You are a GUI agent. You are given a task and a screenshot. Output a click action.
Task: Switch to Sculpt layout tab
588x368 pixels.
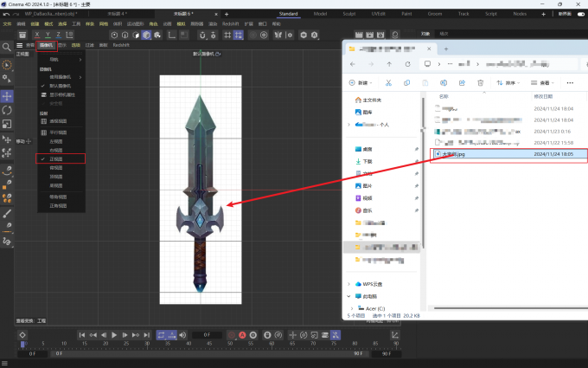[349, 14]
